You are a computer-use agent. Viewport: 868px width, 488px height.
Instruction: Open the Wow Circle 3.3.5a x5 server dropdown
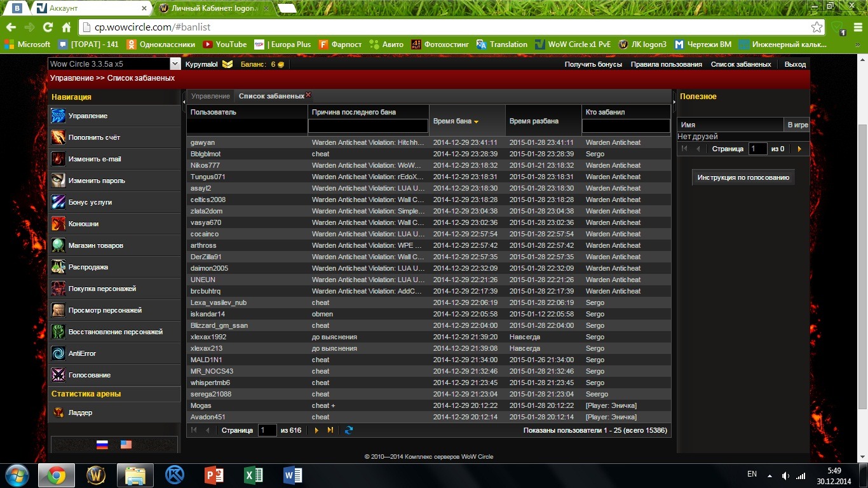175,64
